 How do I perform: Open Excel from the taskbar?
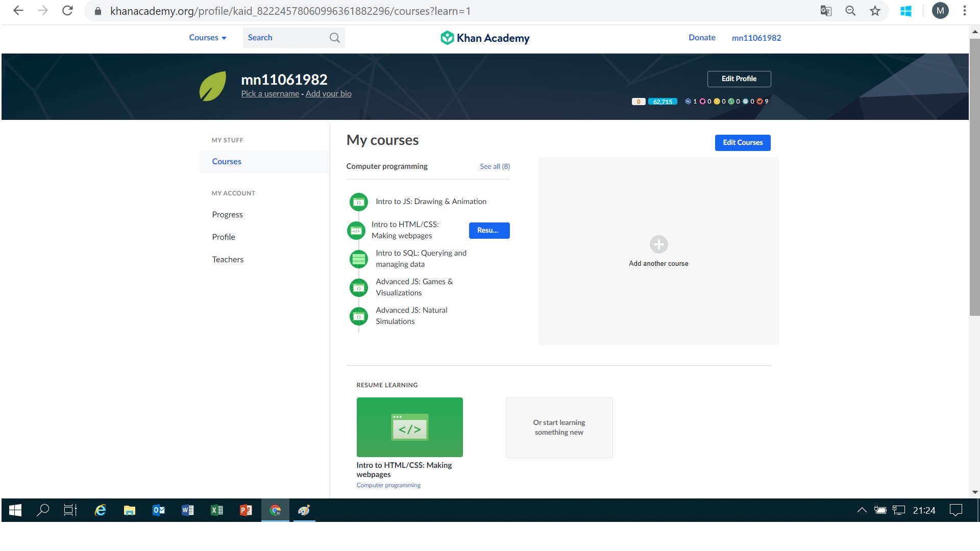pyautogui.click(x=217, y=510)
